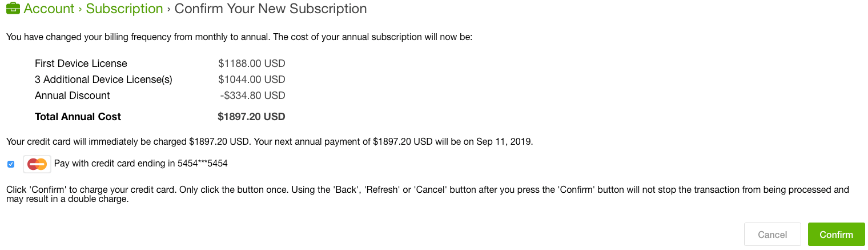Cancel the subscription change
This screenshot has width=868, height=250.
pyautogui.click(x=772, y=235)
